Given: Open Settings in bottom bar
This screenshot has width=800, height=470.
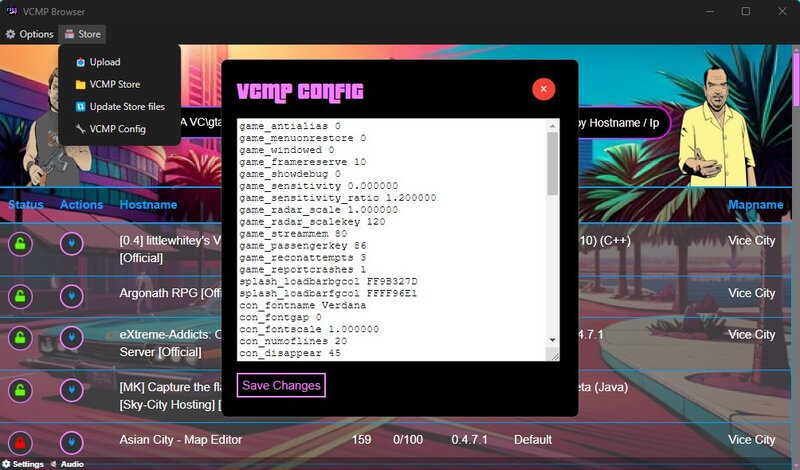Looking at the screenshot, I should (x=23, y=464).
